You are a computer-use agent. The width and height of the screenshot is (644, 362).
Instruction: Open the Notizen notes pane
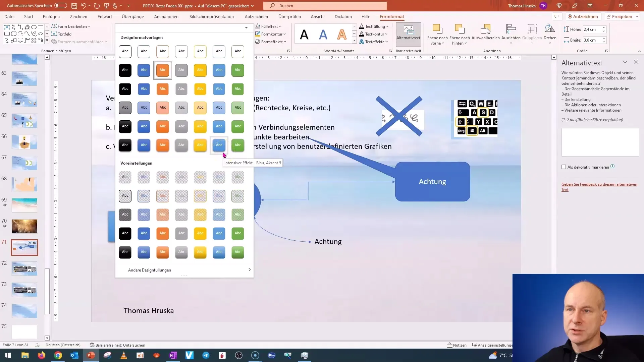click(x=457, y=345)
